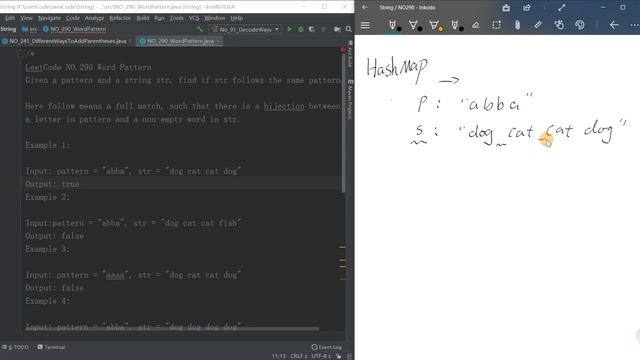The height and width of the screenshot is (360, 640).
Task: Open Search Everywhere magnifier in IntelliJ
Action: tap(349, 29)
